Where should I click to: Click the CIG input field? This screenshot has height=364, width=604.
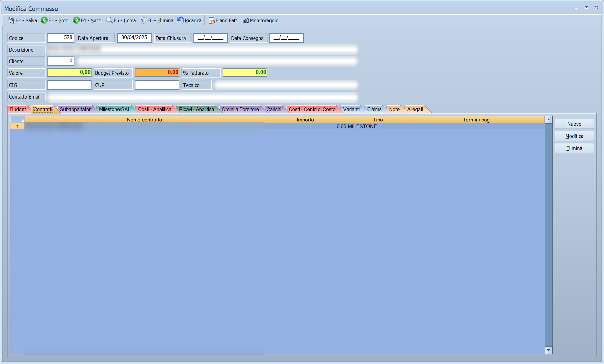click(69, 85)
